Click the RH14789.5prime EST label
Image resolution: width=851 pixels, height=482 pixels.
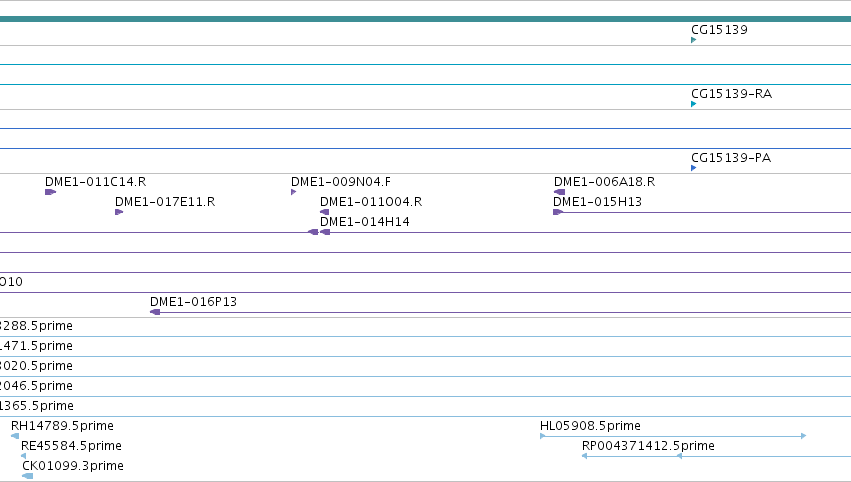pos(62,426)
